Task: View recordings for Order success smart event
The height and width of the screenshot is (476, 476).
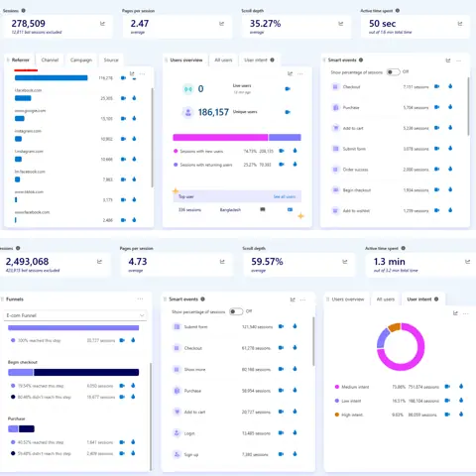Action: click(436, 170)
